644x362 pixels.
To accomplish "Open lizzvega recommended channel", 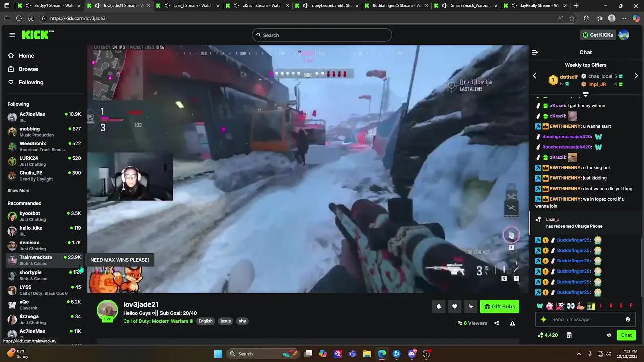I will (x=44, y=319).
